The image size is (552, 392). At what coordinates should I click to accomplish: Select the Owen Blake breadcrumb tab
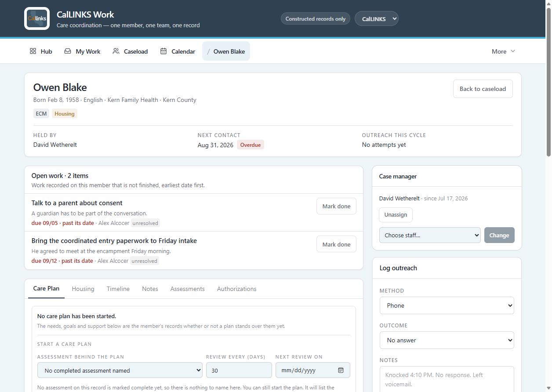pyautogui.click(x=226, y=51)
